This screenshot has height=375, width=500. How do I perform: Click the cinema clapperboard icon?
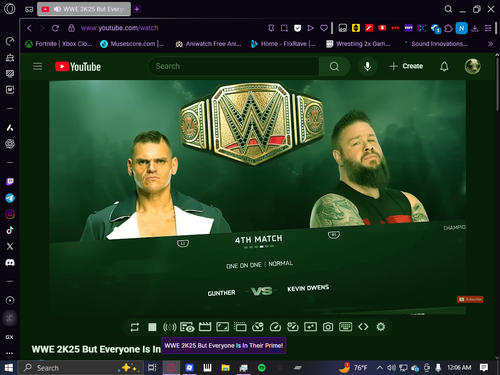tap(205, 327)
